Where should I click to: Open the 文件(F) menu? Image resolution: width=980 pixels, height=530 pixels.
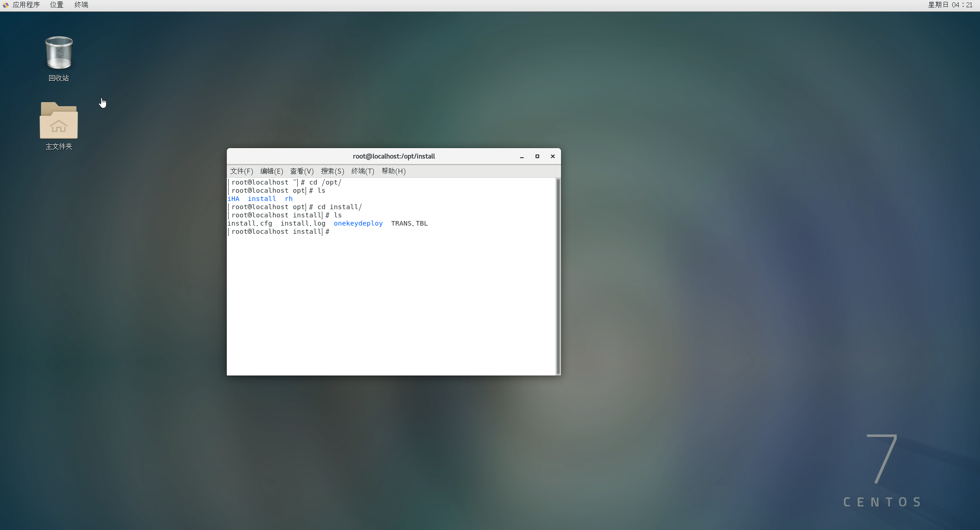coord(241,171)
